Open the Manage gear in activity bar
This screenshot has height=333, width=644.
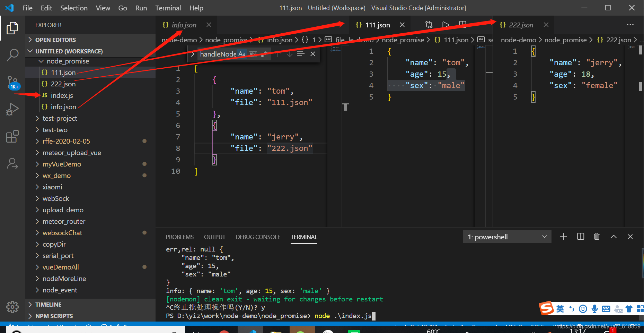12,307
